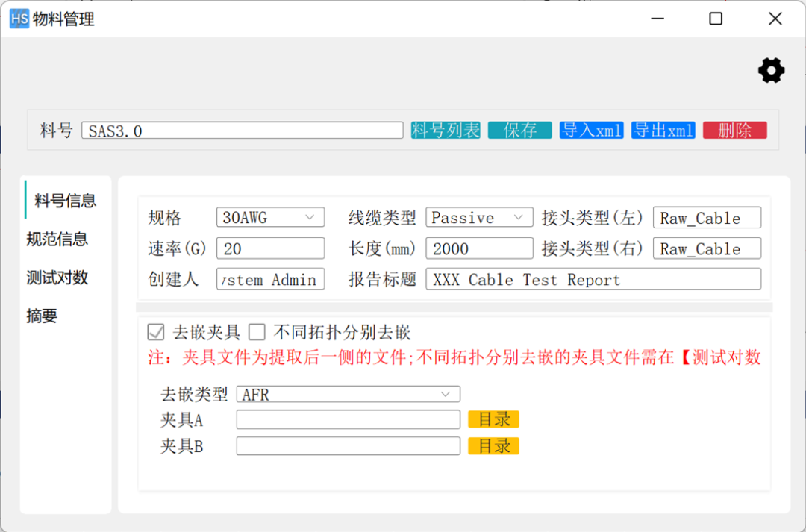Open the 测试对数 tab

tap(57, 278)
